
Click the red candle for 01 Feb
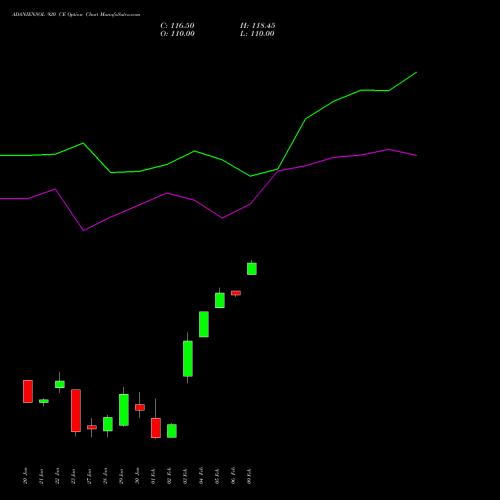tap(156, 428)
